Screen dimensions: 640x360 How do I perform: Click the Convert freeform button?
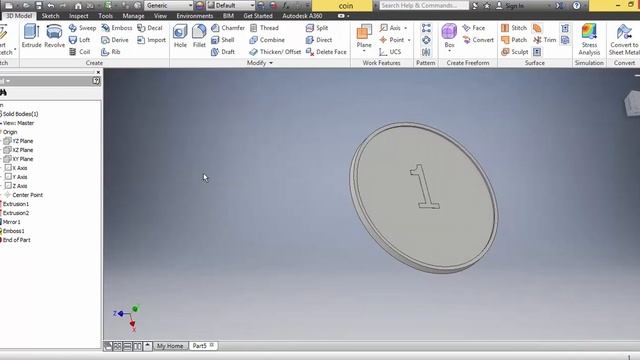[x=478, y=40]
